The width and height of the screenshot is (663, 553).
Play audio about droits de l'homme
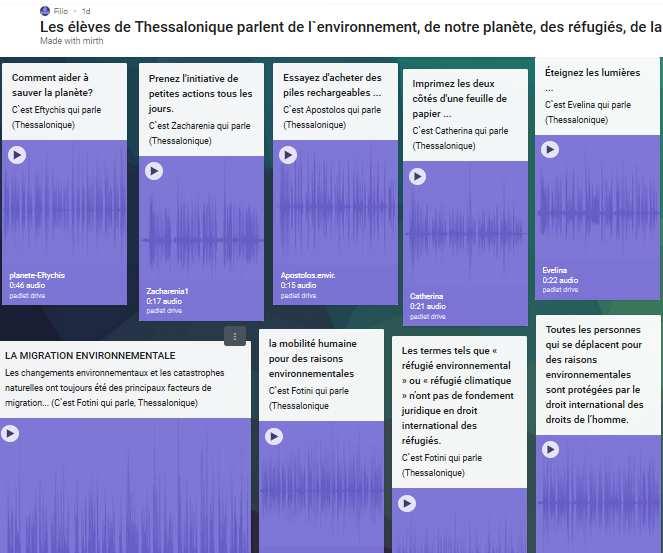549,451
